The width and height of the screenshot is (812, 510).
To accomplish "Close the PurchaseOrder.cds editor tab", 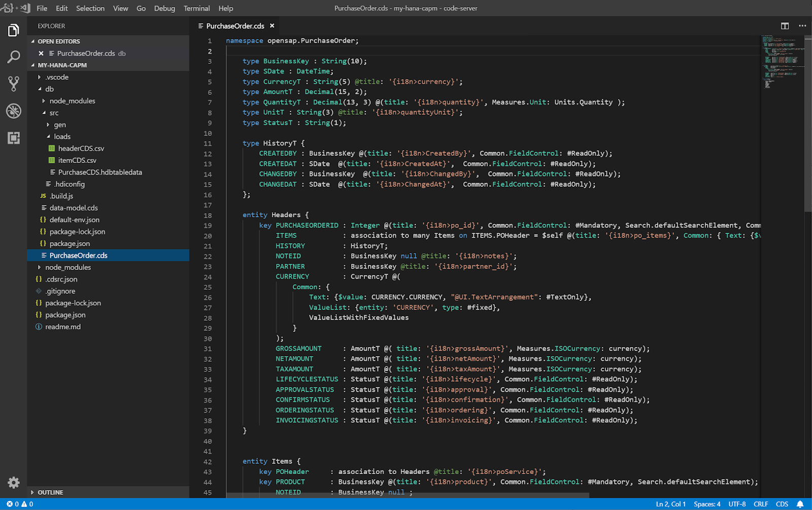I will point(272,26).
